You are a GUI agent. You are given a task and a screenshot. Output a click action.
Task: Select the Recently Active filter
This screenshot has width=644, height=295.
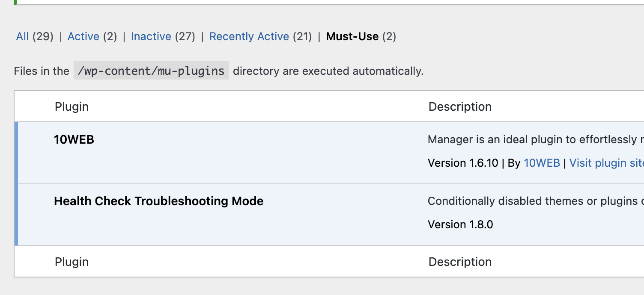[249, 37]
